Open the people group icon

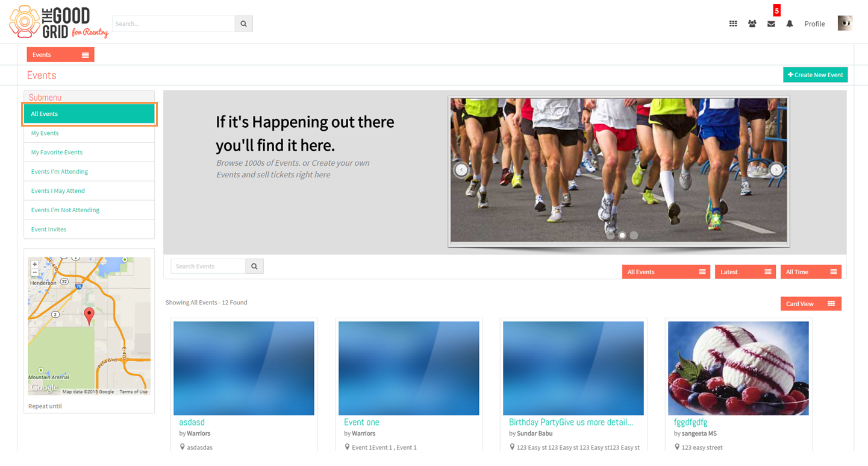(x=752, y=24)
